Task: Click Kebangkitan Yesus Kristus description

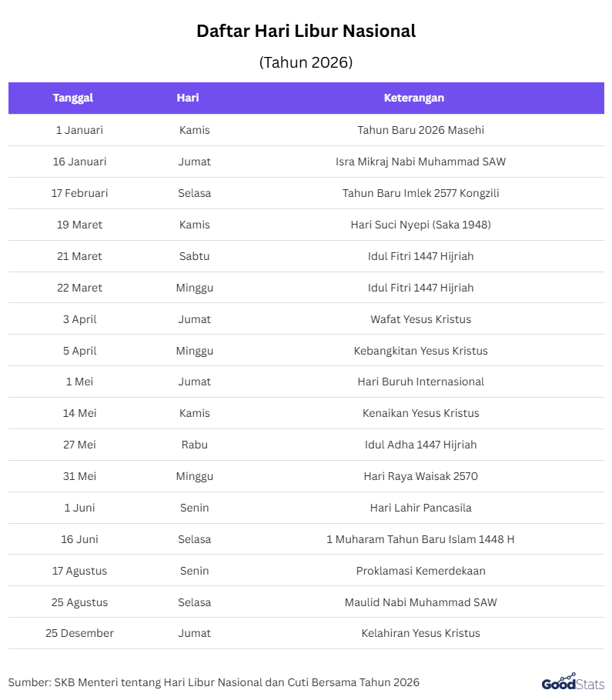Action: [420, 351]
